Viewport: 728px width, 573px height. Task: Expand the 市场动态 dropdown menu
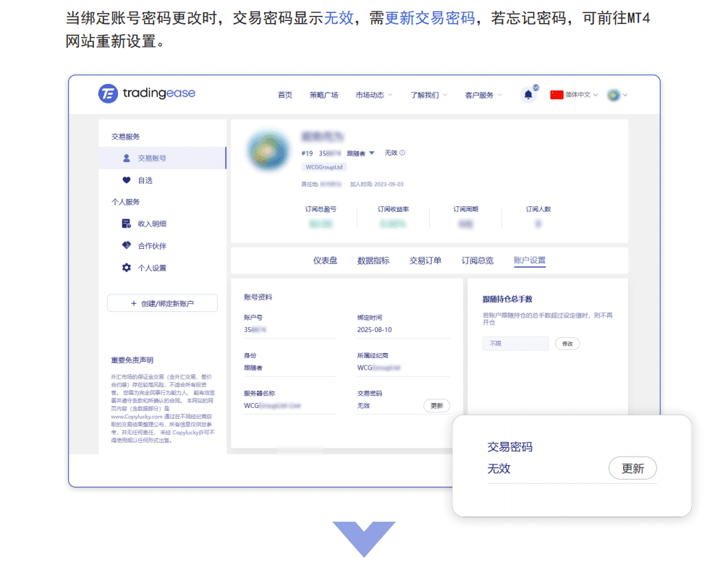coord(373,95)
